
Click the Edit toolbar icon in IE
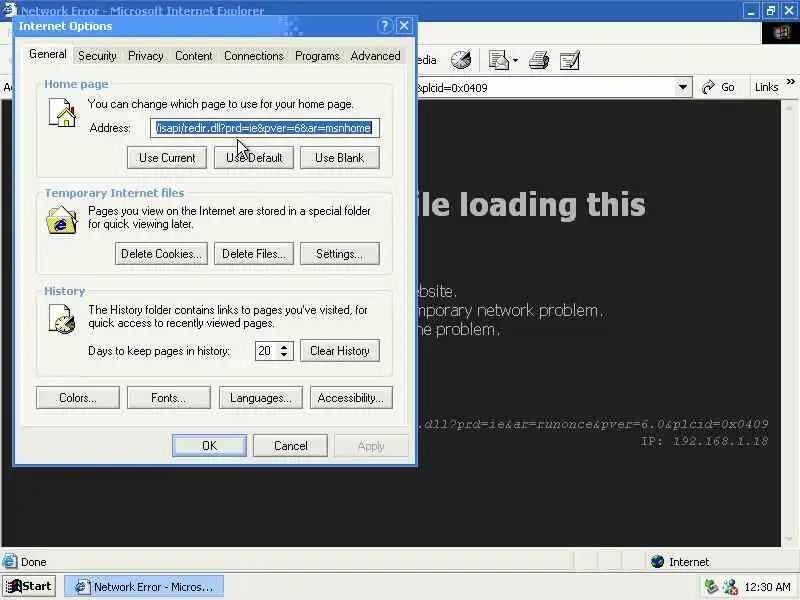tap(570, 60)
